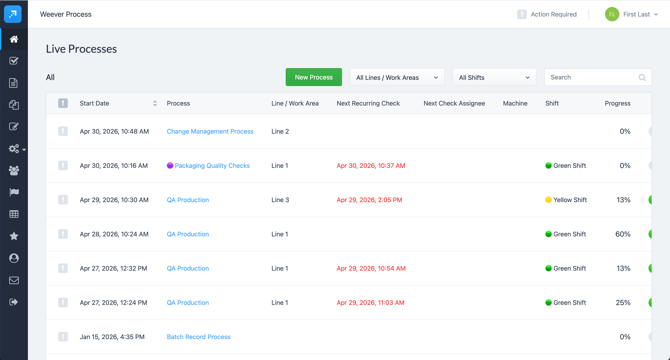Click the search magnifier icon
This screenshot has height=360, width=670.
point(642,77)
